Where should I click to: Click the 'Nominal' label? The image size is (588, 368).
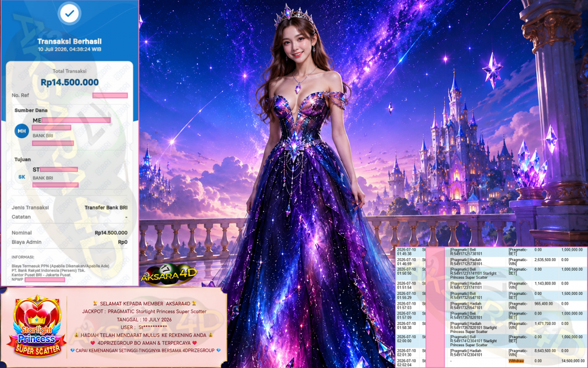click(x=22, y=233)
